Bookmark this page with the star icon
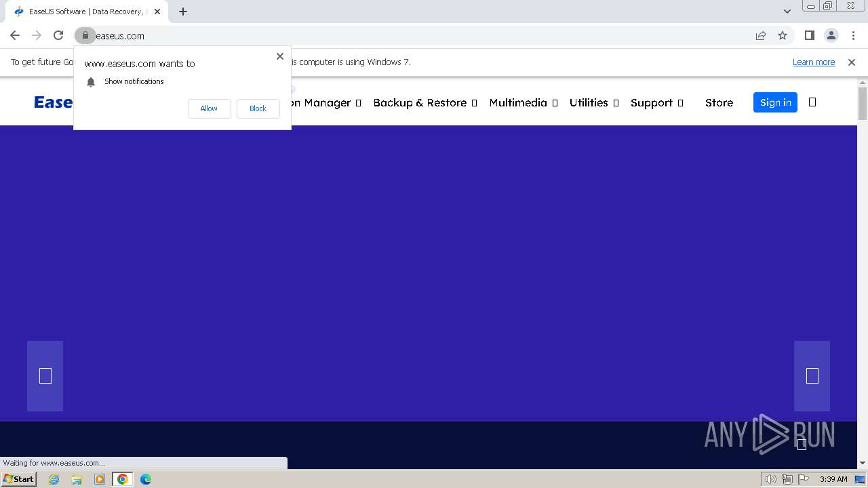 (x=783, y=35)
